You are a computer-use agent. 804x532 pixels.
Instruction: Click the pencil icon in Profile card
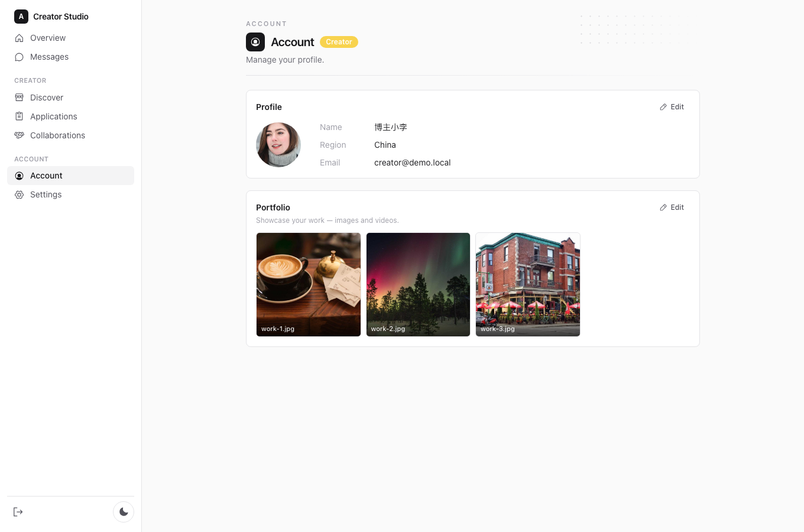click(x=663, y=107)
